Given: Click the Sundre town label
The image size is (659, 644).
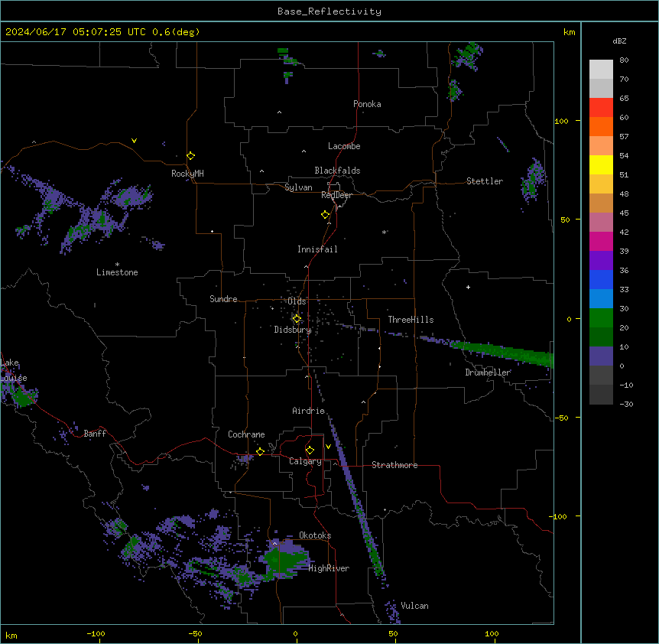Looking at the screenshot, I should tap(223, 299).
